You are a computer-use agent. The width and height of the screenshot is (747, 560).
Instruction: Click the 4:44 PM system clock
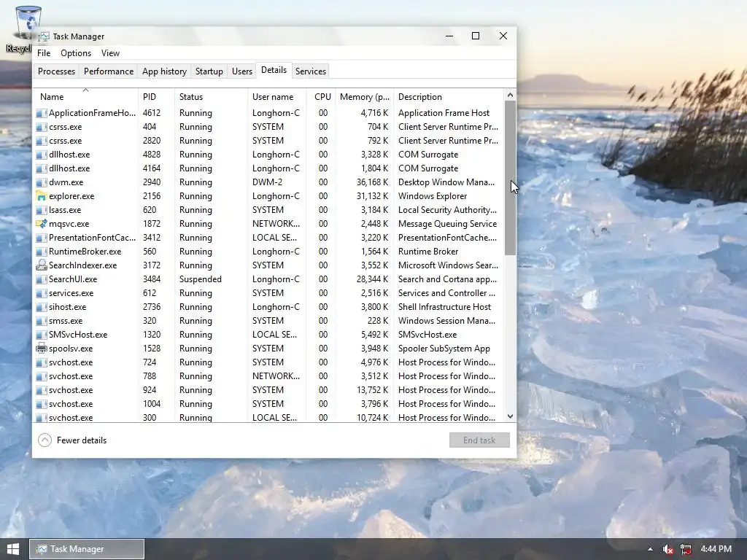[716, 549]
